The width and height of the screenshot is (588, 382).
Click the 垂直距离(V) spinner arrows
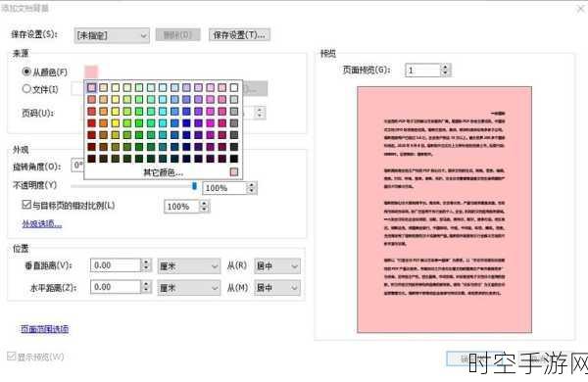[x=146, y=265]
